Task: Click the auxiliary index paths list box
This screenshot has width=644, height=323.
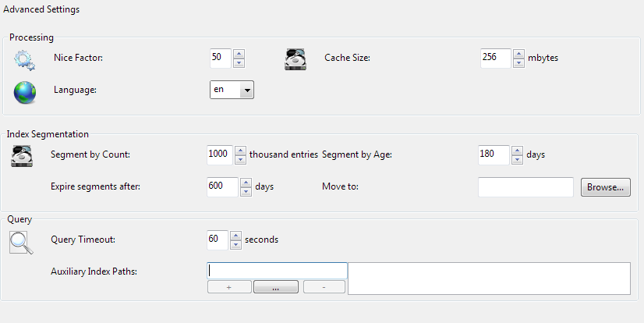Action: click(488, 278)
